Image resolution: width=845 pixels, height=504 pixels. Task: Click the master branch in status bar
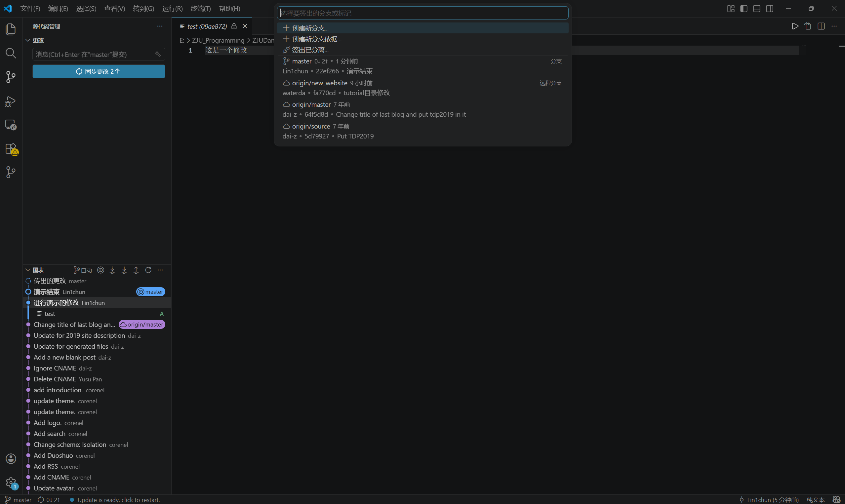(18, 500)
